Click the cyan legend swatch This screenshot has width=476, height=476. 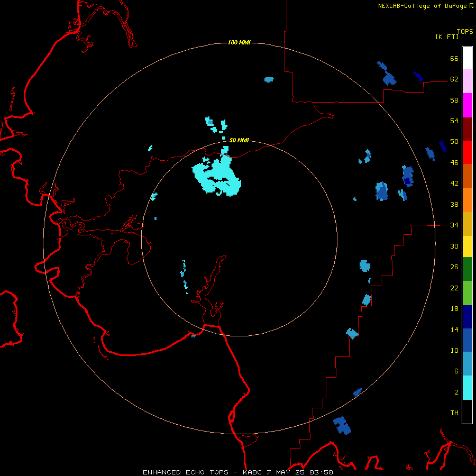tap(467, 388)
